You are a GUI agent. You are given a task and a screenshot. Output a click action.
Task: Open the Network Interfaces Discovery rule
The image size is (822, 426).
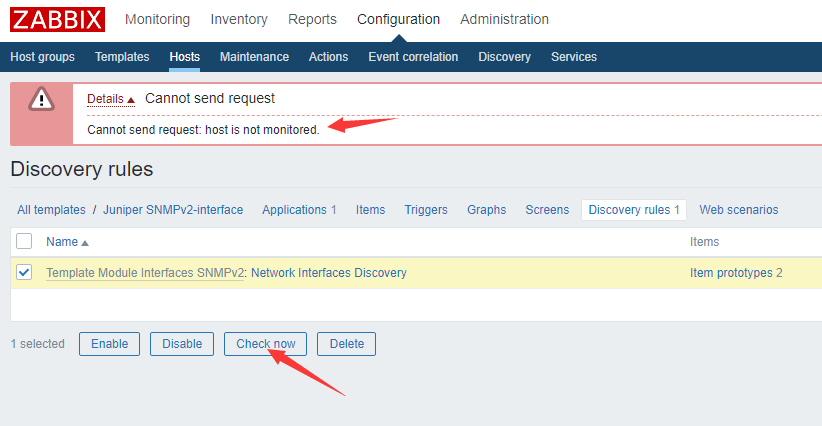(329, 272)
